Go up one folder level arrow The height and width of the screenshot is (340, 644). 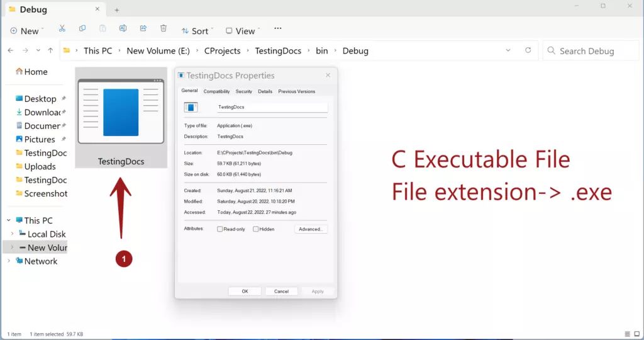[x=50, y=50]
